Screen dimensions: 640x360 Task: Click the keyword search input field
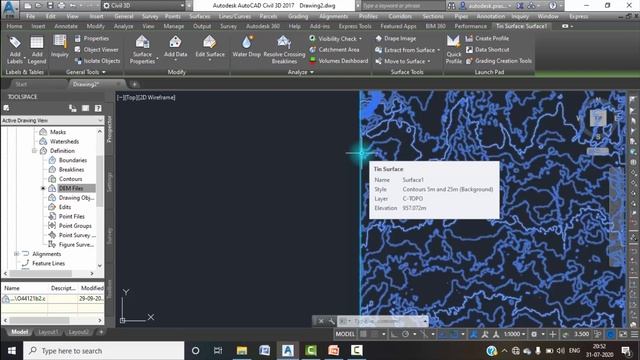pyautogui.click(x=402, y=6)
